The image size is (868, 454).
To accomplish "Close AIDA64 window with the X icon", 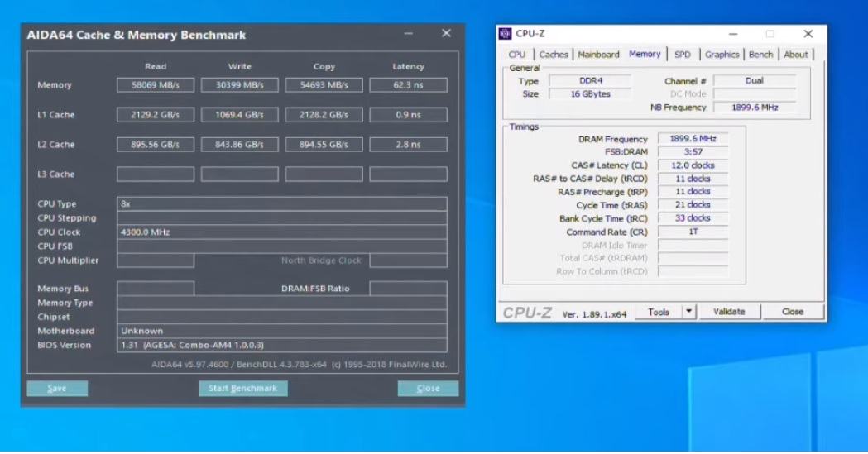I will click(446, 33).
